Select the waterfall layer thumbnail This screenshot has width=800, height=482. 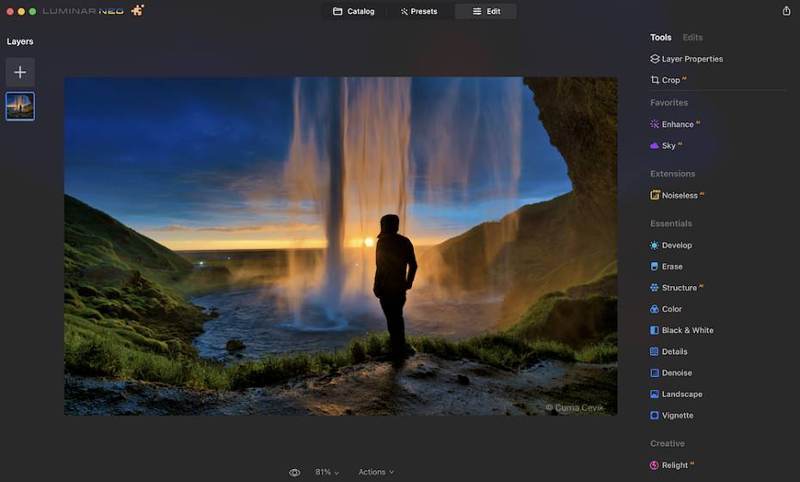click(x=20, y=106)
